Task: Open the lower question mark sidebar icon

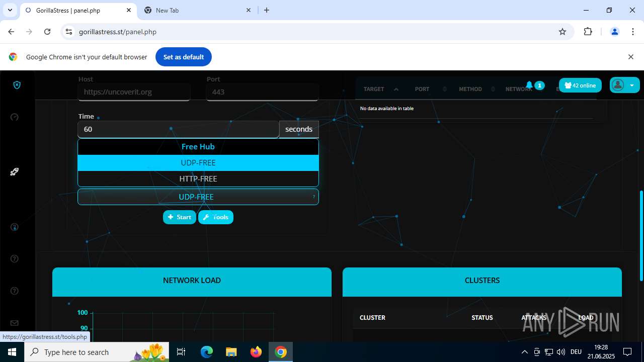Action: 15,291
